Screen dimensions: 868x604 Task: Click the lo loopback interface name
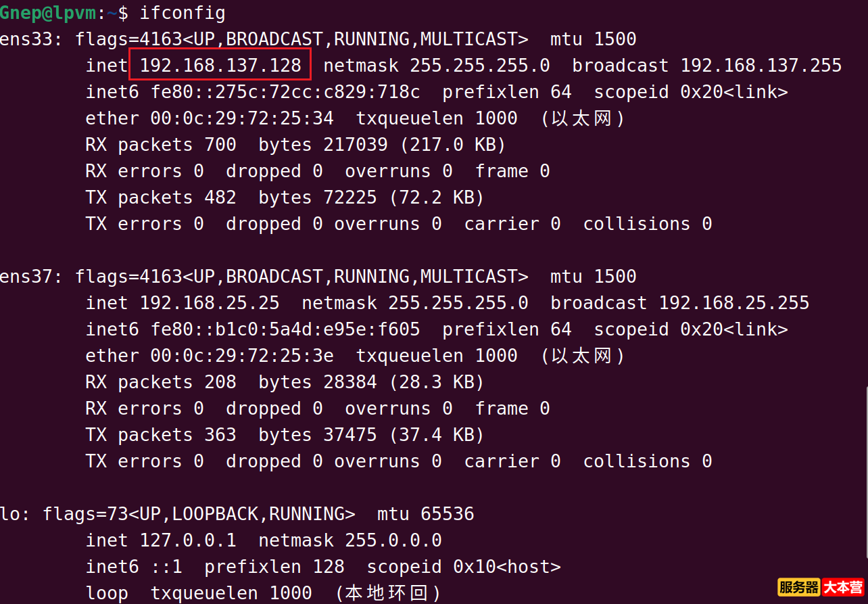9,514
